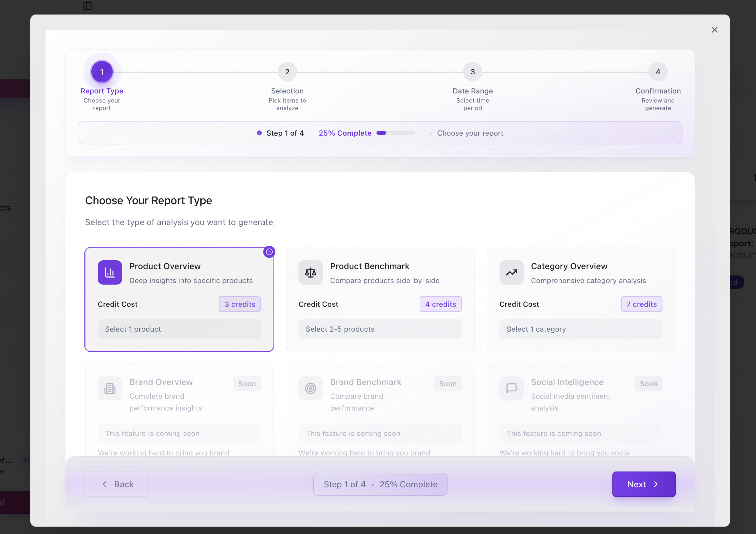The height and width of the screenshot is (534, 756).
Task: Click the Brand Benchmark target icon
Action: tap(311, 388)
